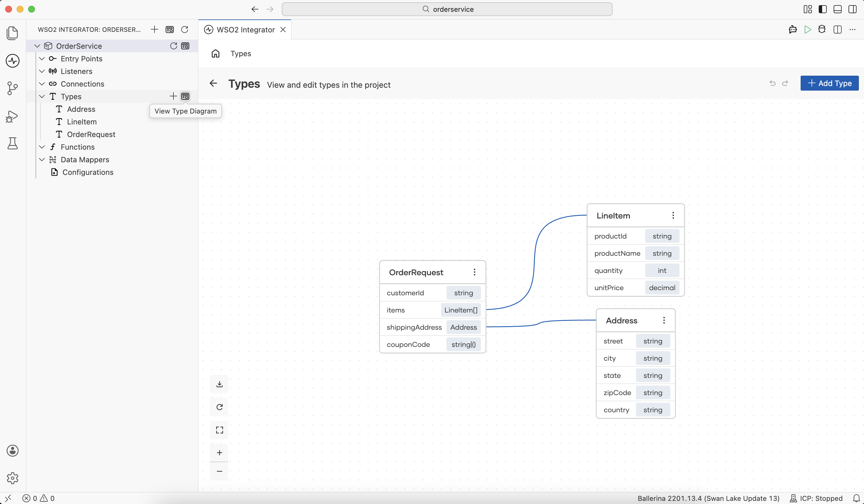
Task: Open WSO2 Integrator activity bar icon
Action: pos(12,61)
